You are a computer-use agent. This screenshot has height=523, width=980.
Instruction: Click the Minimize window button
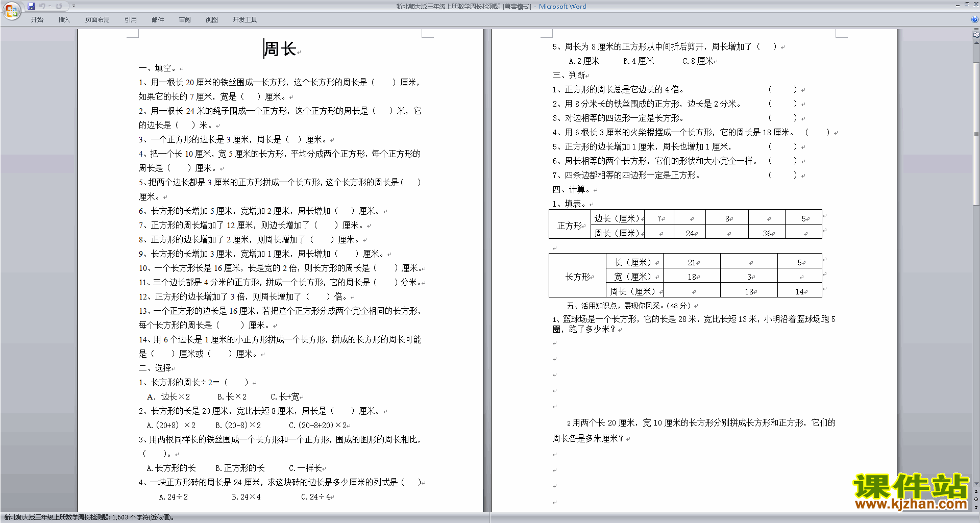[x=958, y=5]
